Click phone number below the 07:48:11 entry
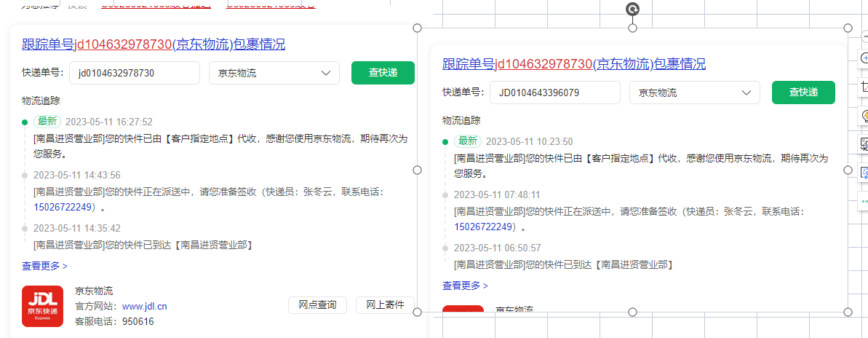 [x=482, y=227]
